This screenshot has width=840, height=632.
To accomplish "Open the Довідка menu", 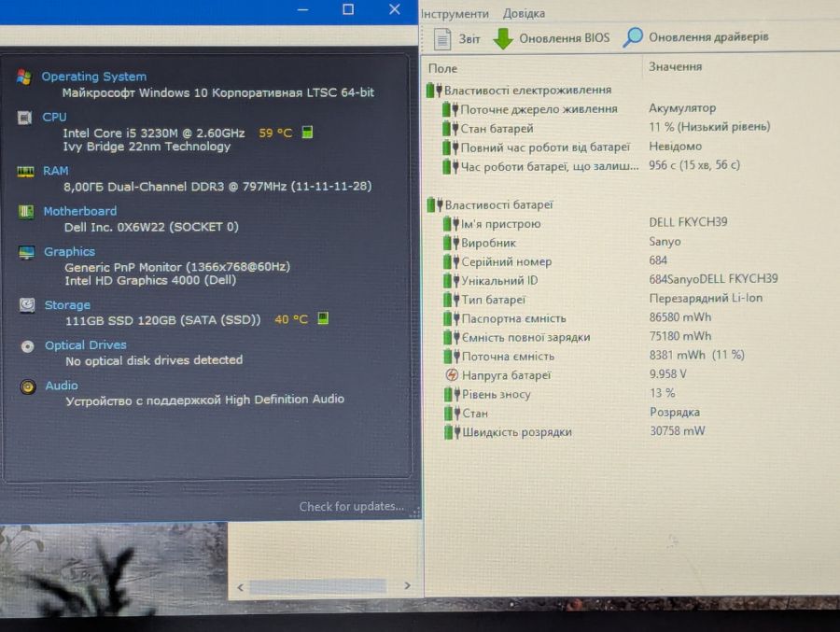I will [x=524, y=13].
